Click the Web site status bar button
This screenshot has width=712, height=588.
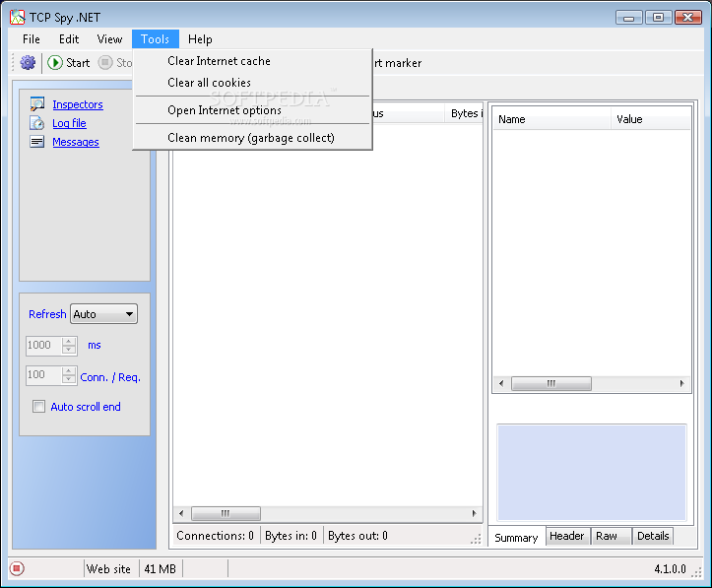pos(108,569)
